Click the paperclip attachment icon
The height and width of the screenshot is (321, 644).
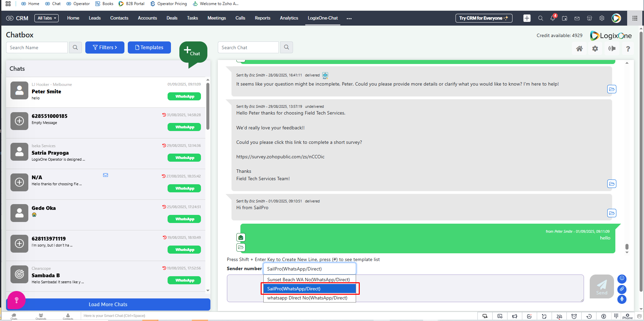(622, 289)
